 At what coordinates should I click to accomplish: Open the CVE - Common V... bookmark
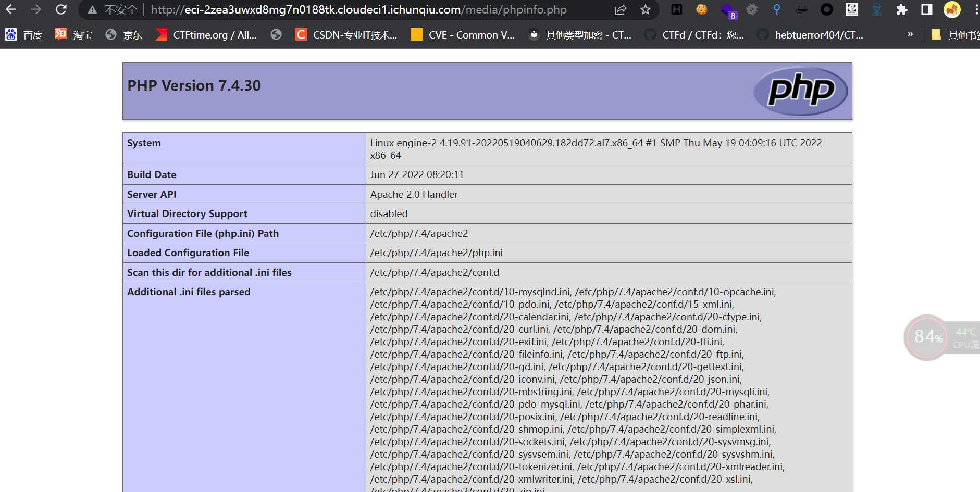[x=463, y=35]
